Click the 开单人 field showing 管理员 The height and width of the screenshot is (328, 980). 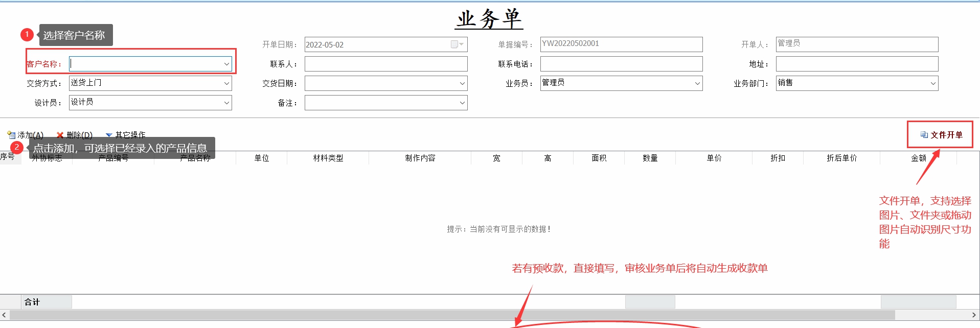click(x=857, y=44)
